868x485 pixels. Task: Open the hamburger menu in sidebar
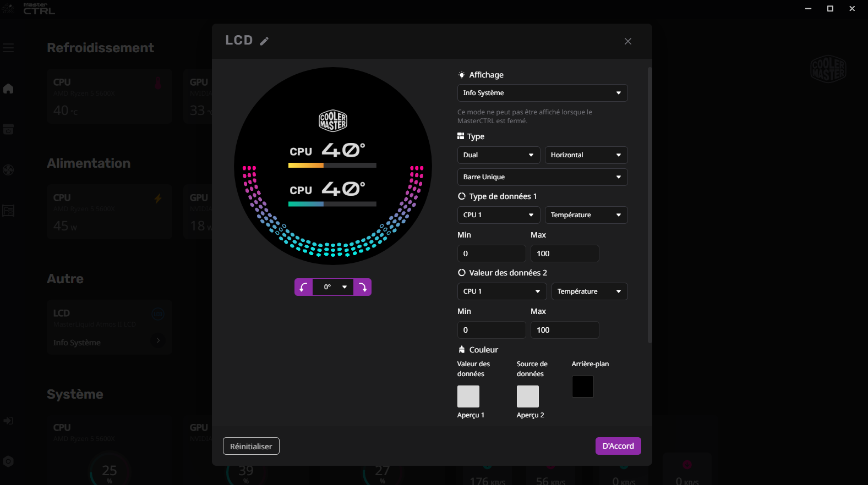[x=8, y=48]
